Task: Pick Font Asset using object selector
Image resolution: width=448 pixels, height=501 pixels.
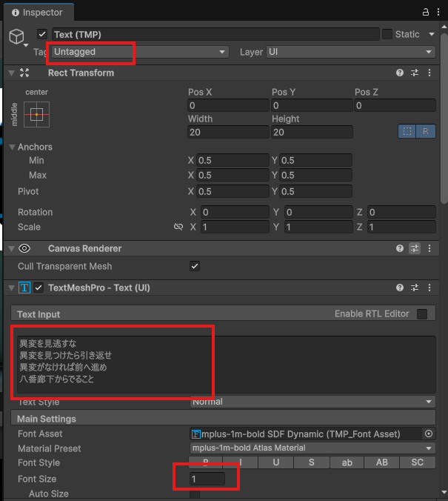Action: click(x=428, y=434)
